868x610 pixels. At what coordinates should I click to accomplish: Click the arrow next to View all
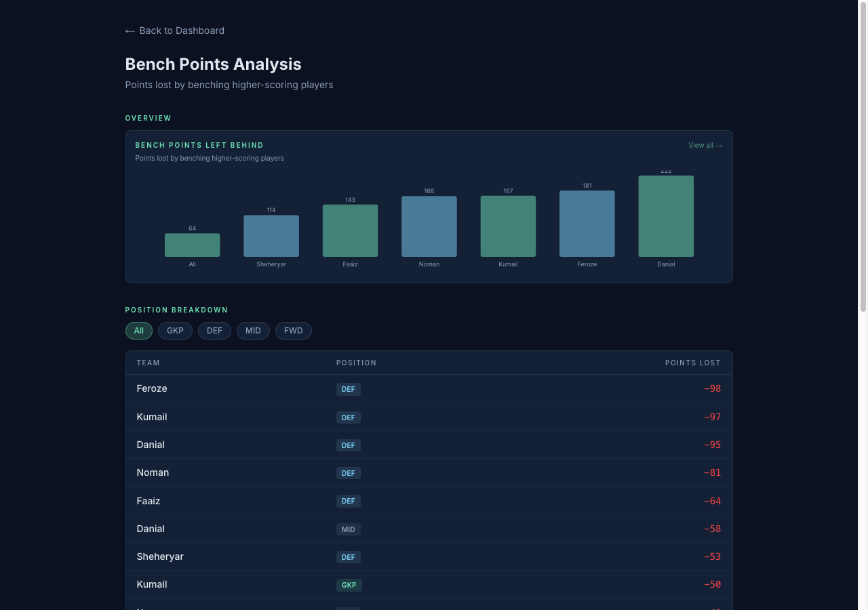[719, 145]
